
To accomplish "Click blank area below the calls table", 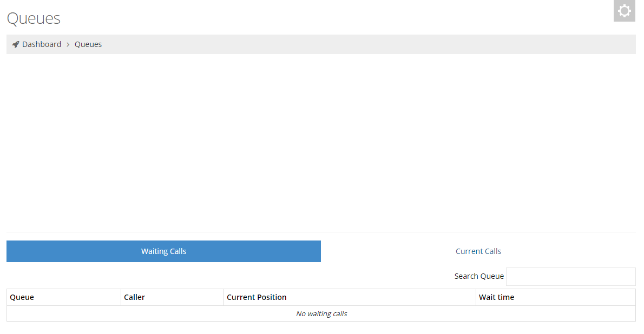I will (321, 328).
